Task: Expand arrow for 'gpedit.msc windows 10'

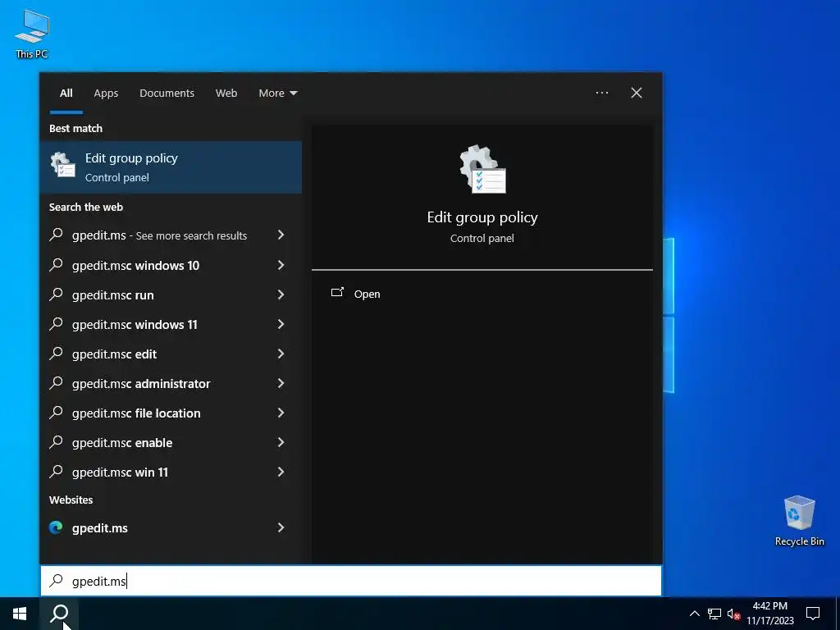Action: 281,265
